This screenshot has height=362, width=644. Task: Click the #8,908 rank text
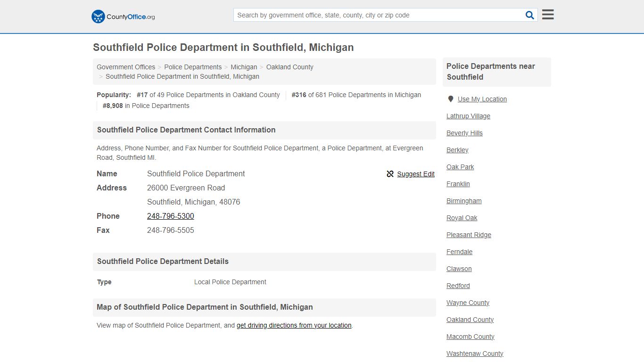coord(113,106)
